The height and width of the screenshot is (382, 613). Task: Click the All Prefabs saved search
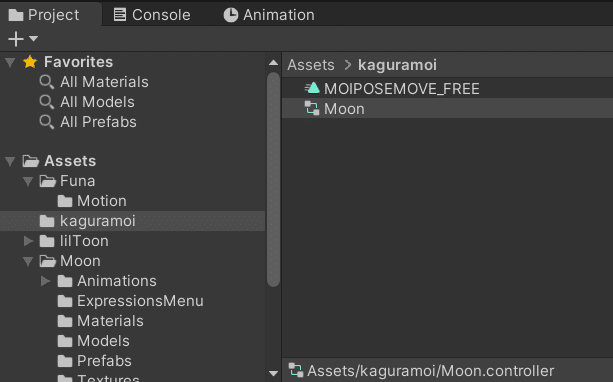pos(88,122)
